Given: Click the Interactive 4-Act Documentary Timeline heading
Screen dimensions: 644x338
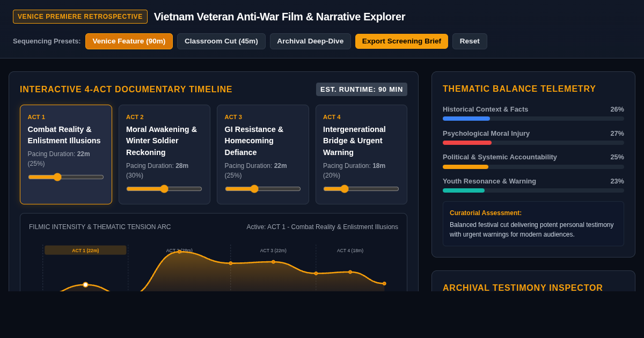Looking at the screenshot, I should [126, 90].
